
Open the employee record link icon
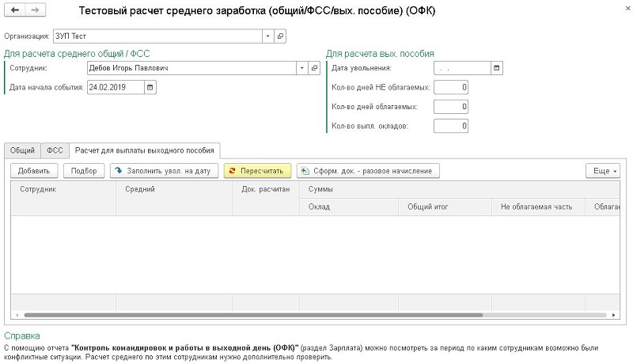click(x=315, y=68)
